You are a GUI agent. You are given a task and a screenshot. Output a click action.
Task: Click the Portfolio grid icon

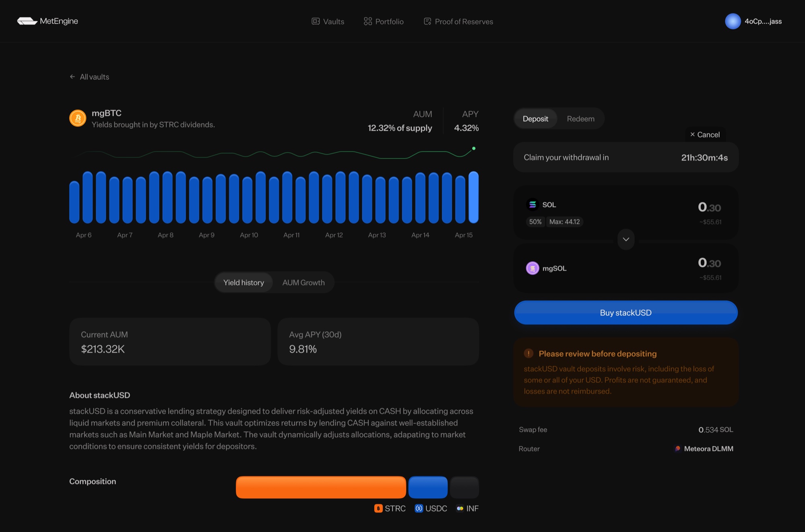(x=368, y=21)
